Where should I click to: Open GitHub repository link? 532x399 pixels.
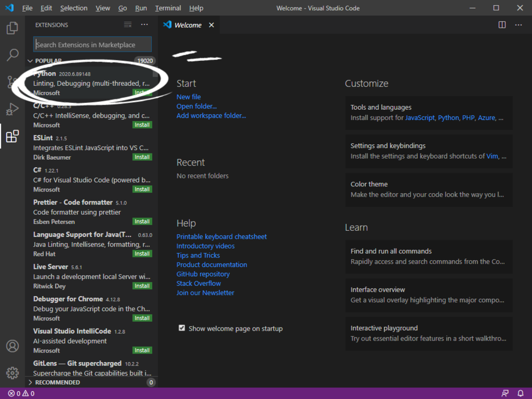click(203, 274)
